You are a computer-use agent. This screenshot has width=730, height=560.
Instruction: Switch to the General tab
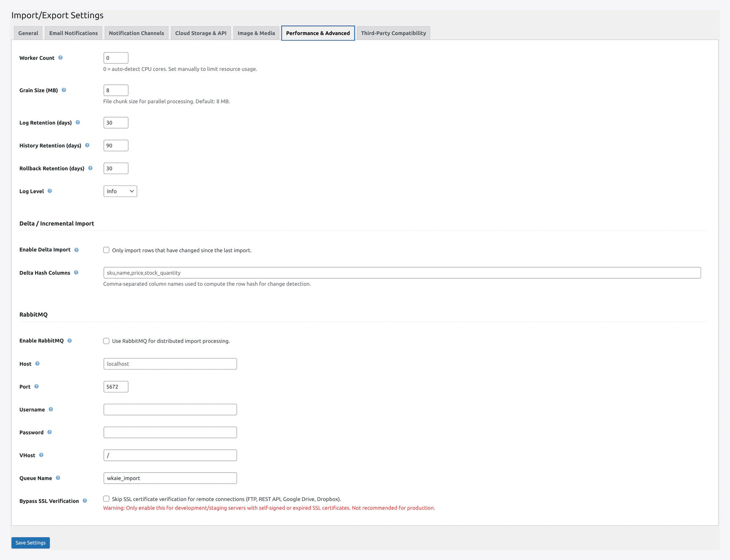tap(28, 33)
